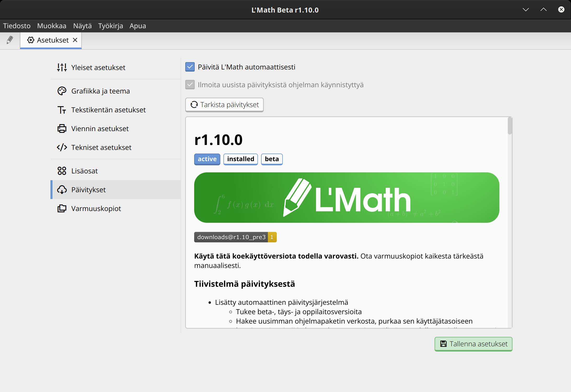Viewport: 571px width, 392px height.
Task: Click the refresh icon in Tarkista päivitykset
Action: click(x=194, y=104)
